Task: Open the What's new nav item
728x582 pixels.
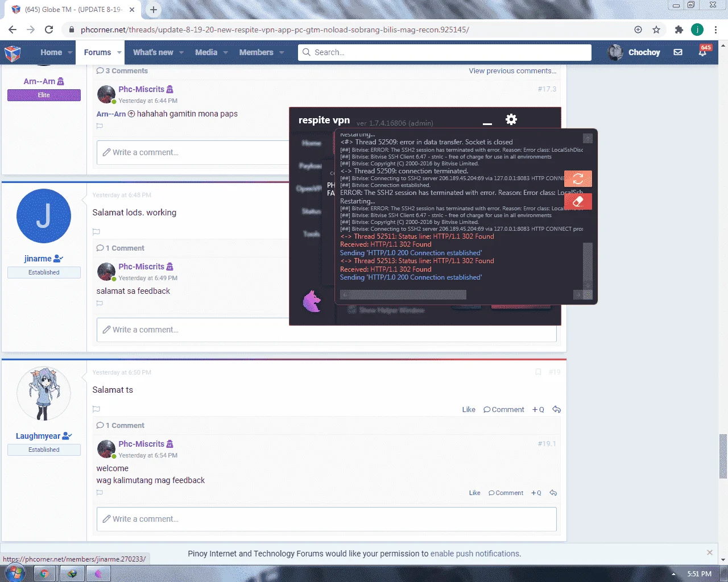Action: pyautogui.click(x=153, y=52)
